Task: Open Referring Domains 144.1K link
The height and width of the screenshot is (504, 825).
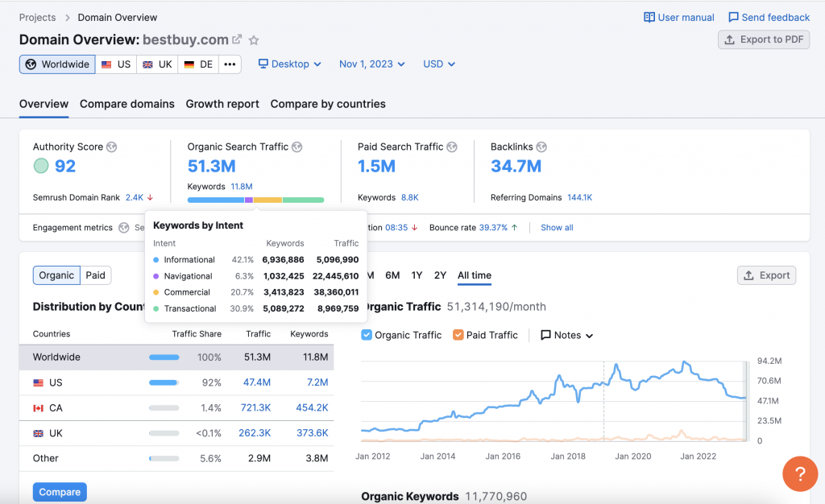Action: tap(579, 197)
